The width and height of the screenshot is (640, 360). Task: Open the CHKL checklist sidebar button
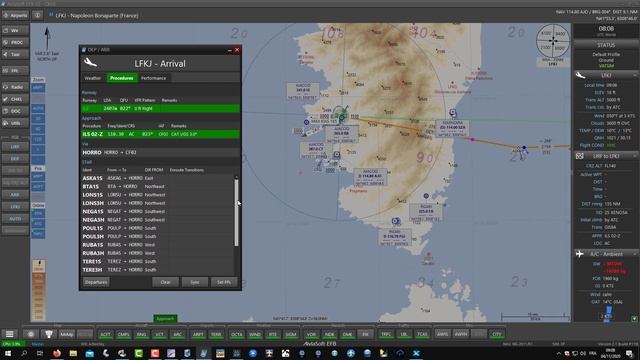[15, 99]
